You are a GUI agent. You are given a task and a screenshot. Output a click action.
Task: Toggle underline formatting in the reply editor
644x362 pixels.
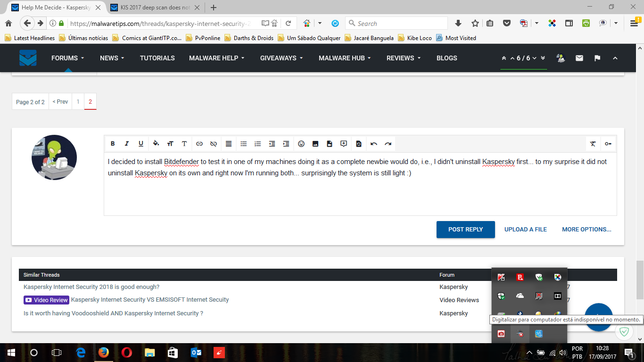click(x=141, y=144)
